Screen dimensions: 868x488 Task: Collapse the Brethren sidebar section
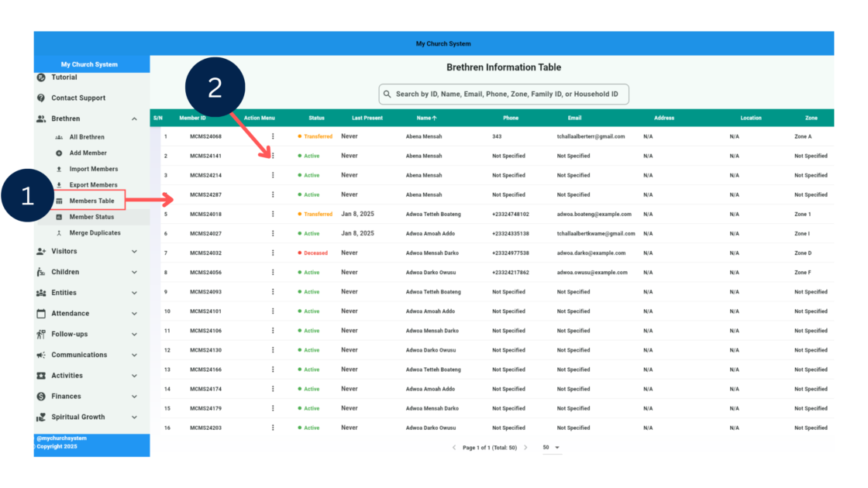[134, 119]
